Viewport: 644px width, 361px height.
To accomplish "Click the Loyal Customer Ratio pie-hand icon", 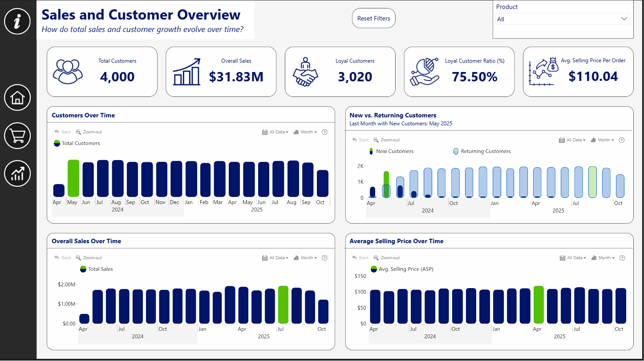I will pyautogui.click(x=425, y=72).
